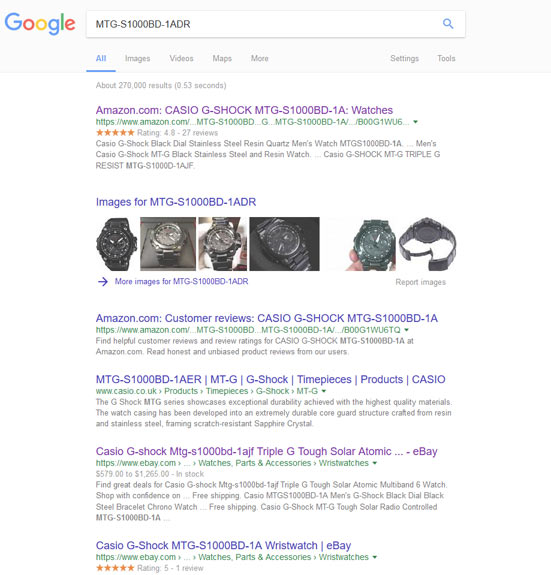Open Settings in search bar
Screen dimensions: 551x575
[x=404, y=58]
